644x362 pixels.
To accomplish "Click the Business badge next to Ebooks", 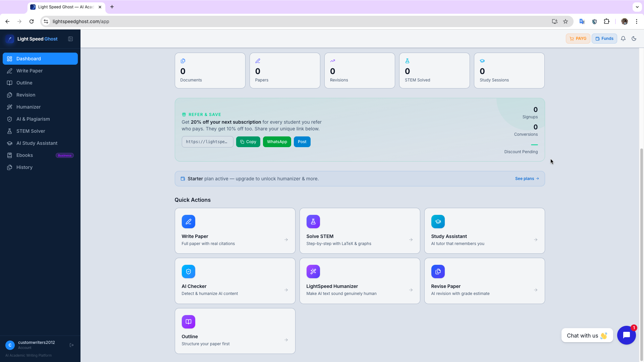I will (x=65, y=156).
